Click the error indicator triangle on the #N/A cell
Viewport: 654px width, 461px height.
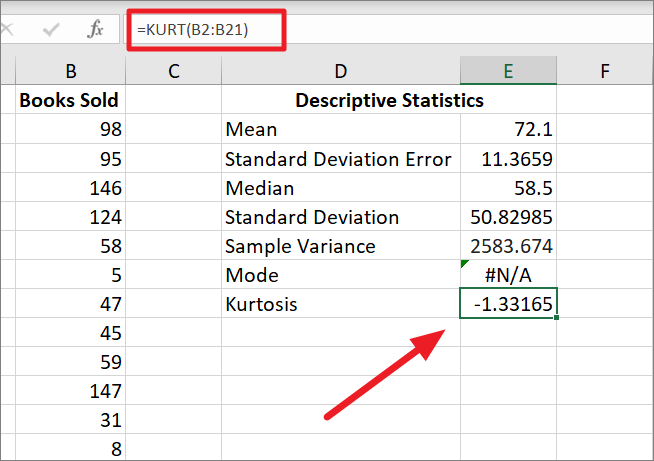click(x=465, y=264)
